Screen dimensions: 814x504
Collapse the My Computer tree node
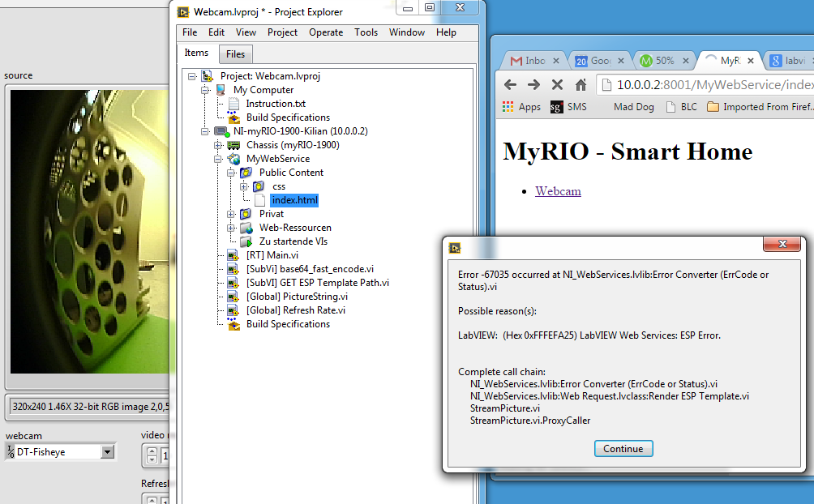[205, 90]
